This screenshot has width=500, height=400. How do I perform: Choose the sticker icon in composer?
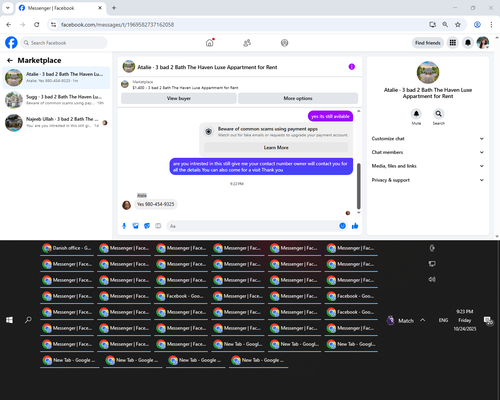point(147,226)
